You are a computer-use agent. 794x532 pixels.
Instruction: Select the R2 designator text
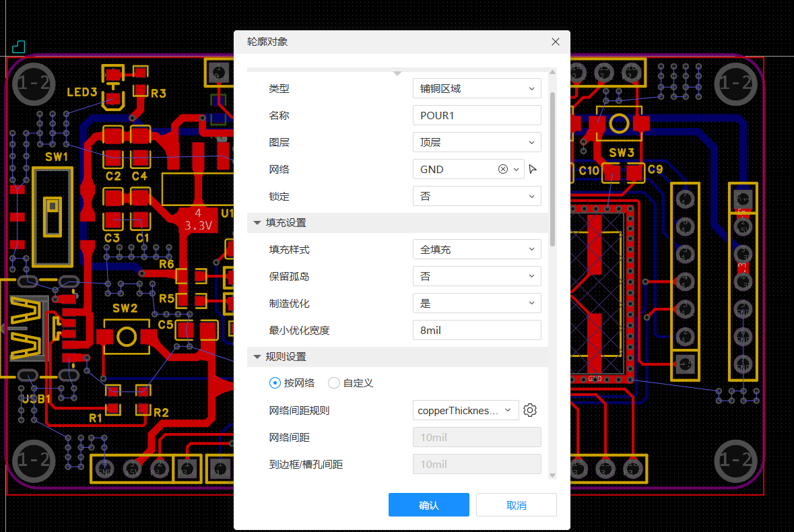point(161,413)
